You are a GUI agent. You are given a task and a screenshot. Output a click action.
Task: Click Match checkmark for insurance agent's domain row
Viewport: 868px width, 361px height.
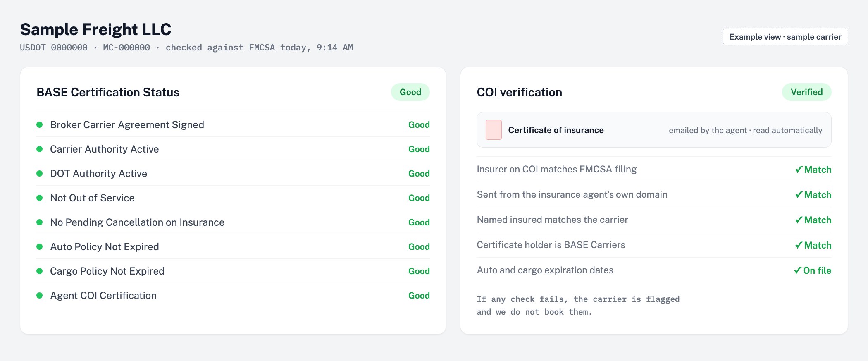tap(813, 195)
